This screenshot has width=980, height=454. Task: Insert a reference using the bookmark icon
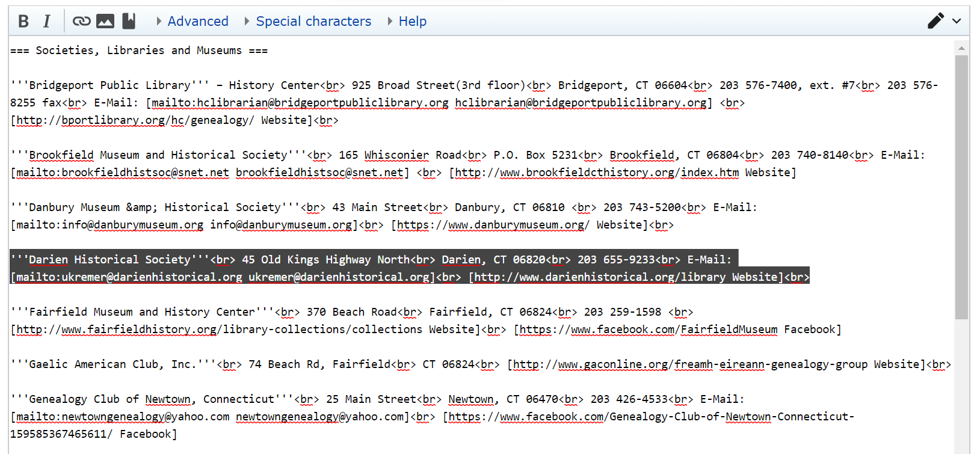pos(129,21)
